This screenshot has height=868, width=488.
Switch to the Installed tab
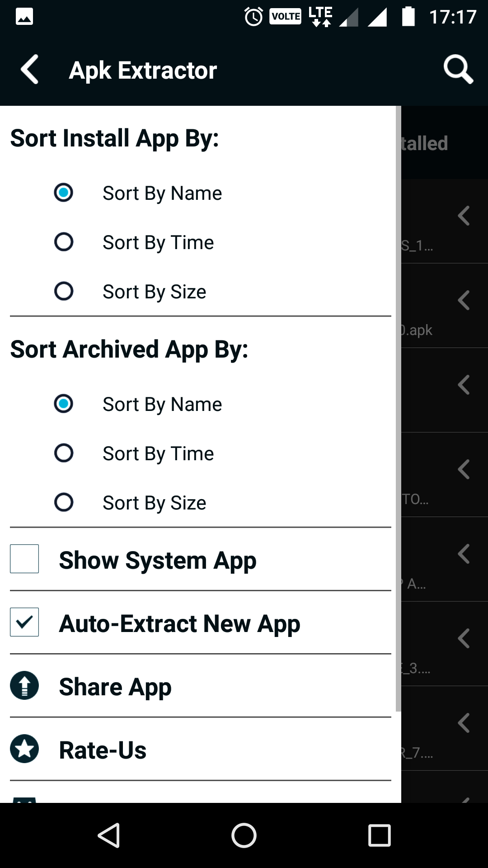[425, 143]
